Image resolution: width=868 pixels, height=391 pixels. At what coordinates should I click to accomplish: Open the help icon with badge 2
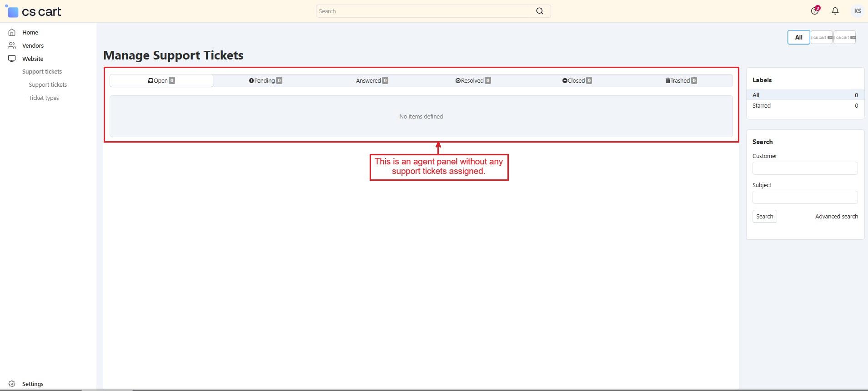pos(815,11)
